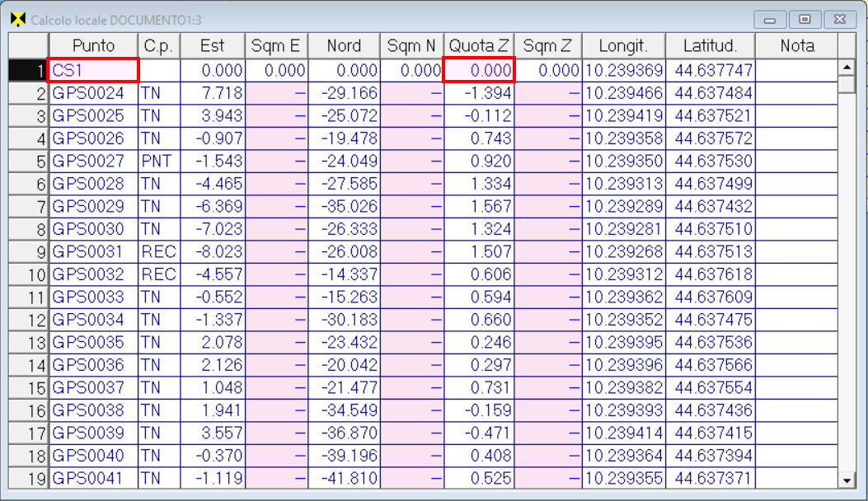Minimize the Calcolo locale window
The image size is (868, 501).
coord(772,19)
